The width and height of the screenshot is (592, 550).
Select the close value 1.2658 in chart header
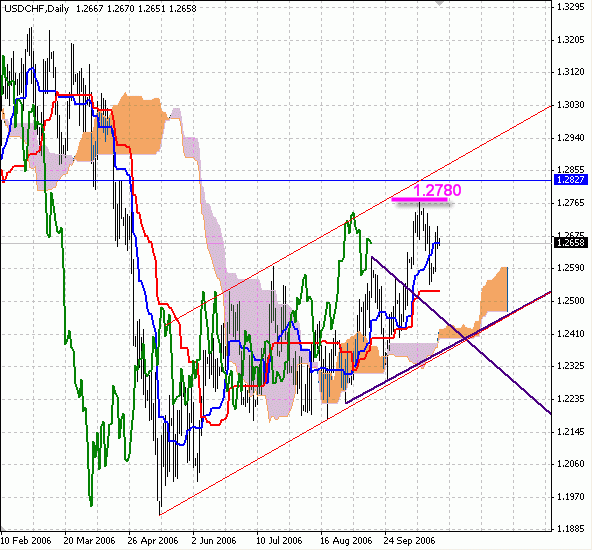coord(183,8)
